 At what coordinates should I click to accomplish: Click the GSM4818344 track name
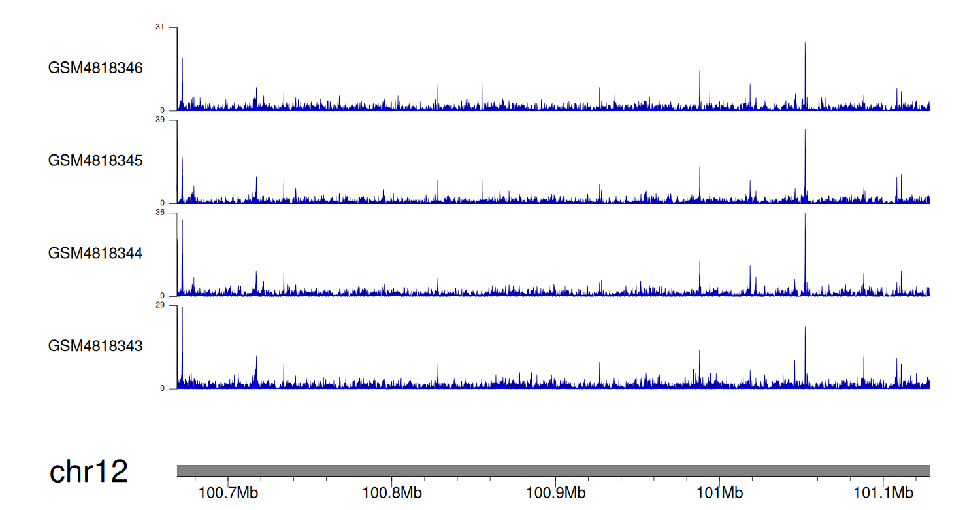coord(95,253)
